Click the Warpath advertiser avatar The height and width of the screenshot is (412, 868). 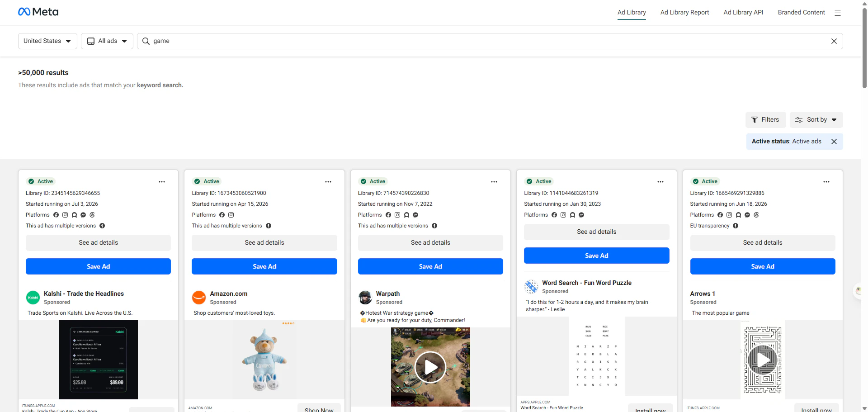tap(365, 298)
